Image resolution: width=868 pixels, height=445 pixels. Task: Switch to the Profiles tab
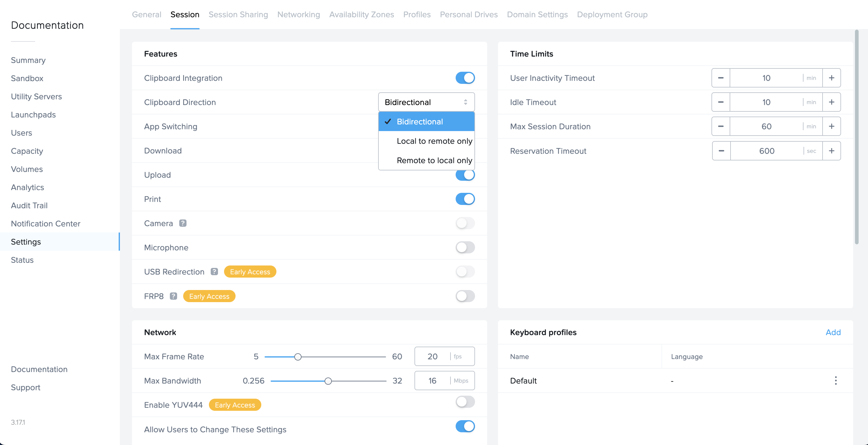(x=417, y=15)
